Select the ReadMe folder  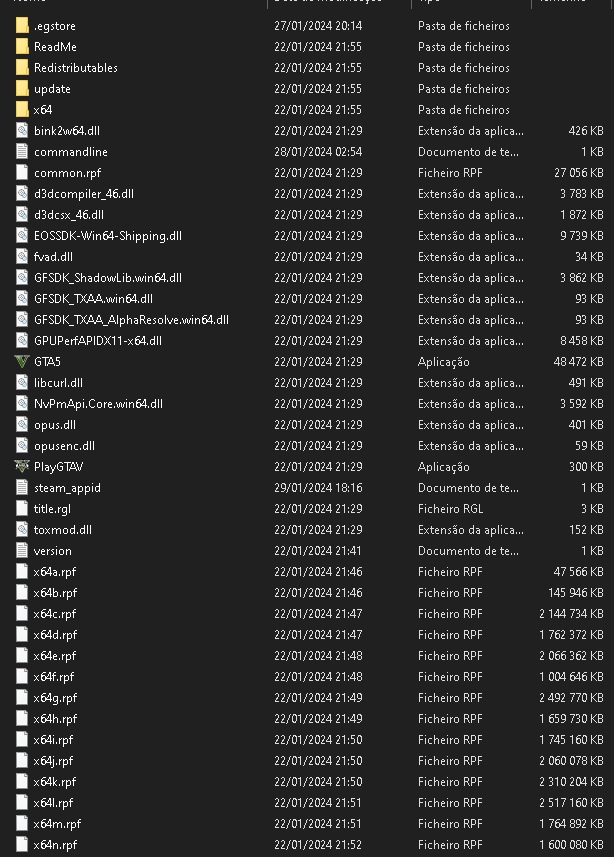click(21, 46)
